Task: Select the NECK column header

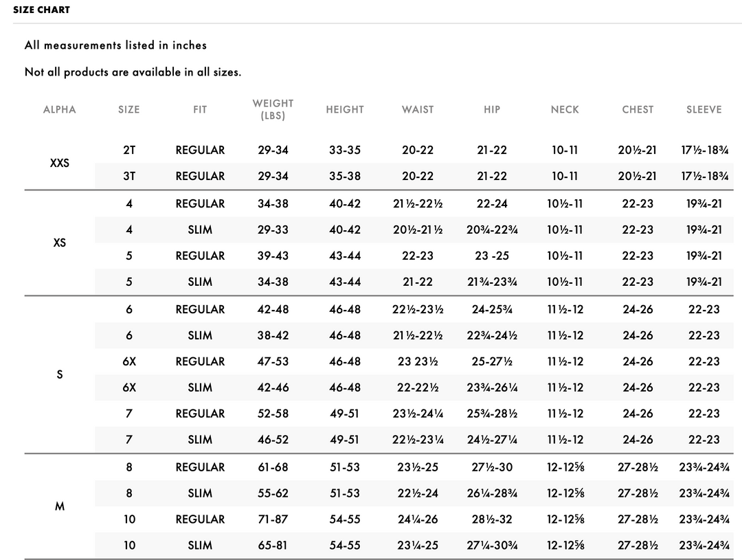Action: [x=565, y=109]
